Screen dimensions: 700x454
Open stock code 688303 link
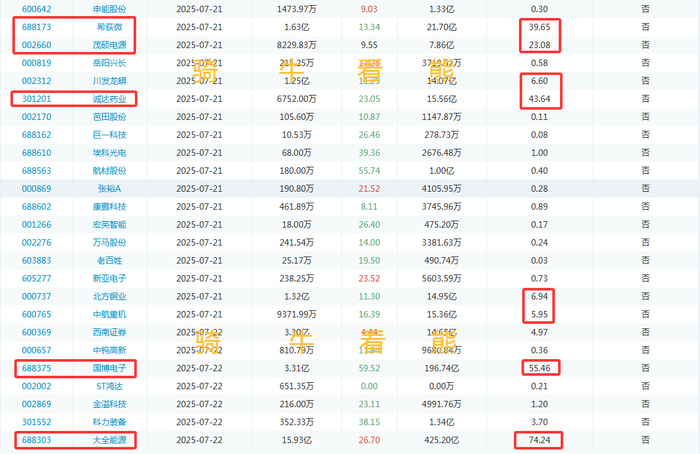pos(37,440)
